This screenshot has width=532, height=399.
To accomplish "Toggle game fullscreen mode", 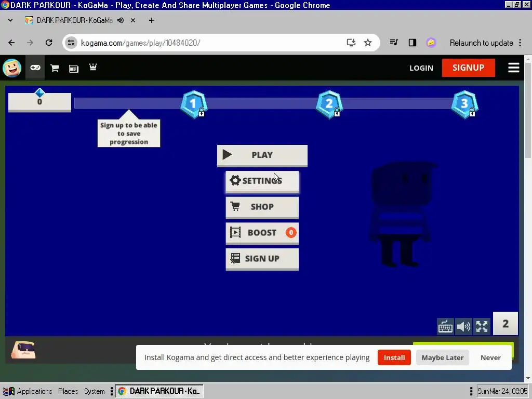I will 482,327.
